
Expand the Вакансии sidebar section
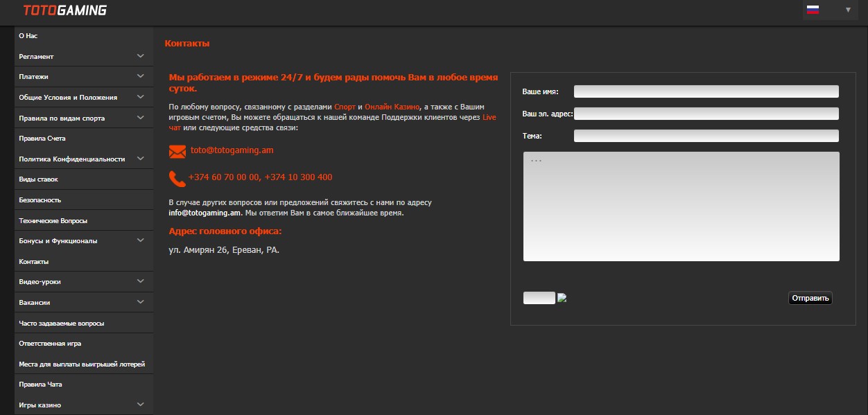[84, 302]
